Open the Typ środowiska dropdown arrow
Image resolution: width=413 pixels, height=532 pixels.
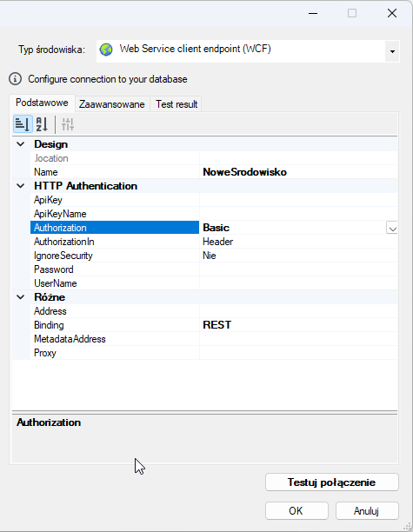(392, 51)
